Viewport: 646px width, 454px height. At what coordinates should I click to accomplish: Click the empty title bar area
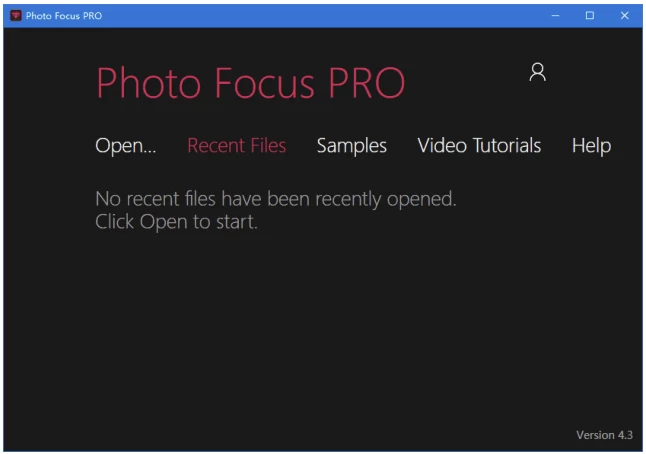click(x=320, y=15)
